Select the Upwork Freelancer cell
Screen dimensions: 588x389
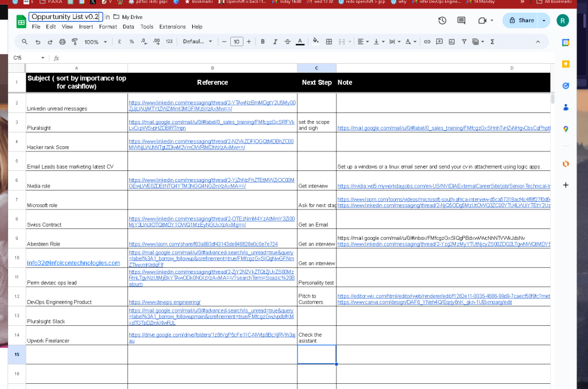(76, 335)
